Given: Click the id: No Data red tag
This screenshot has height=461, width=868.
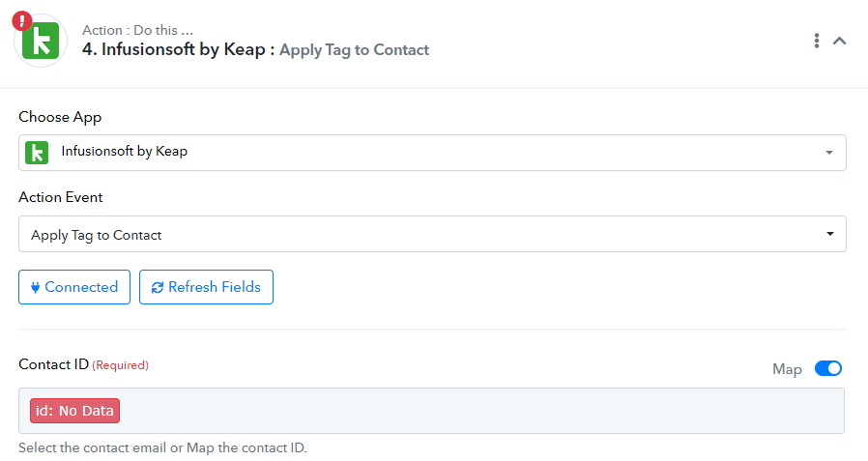Looking at the screenshot, I should pyautogui.click(x=74, y=411).
